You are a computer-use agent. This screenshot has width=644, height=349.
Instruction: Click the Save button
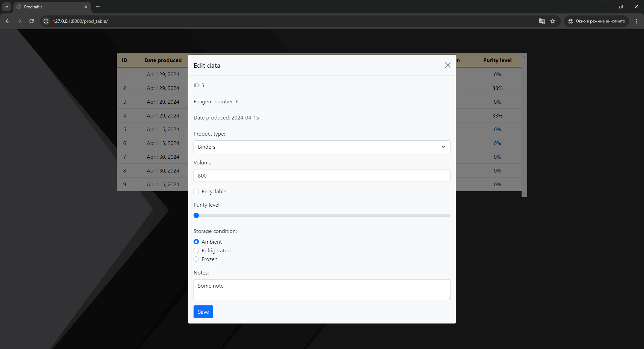pos(203,312)
